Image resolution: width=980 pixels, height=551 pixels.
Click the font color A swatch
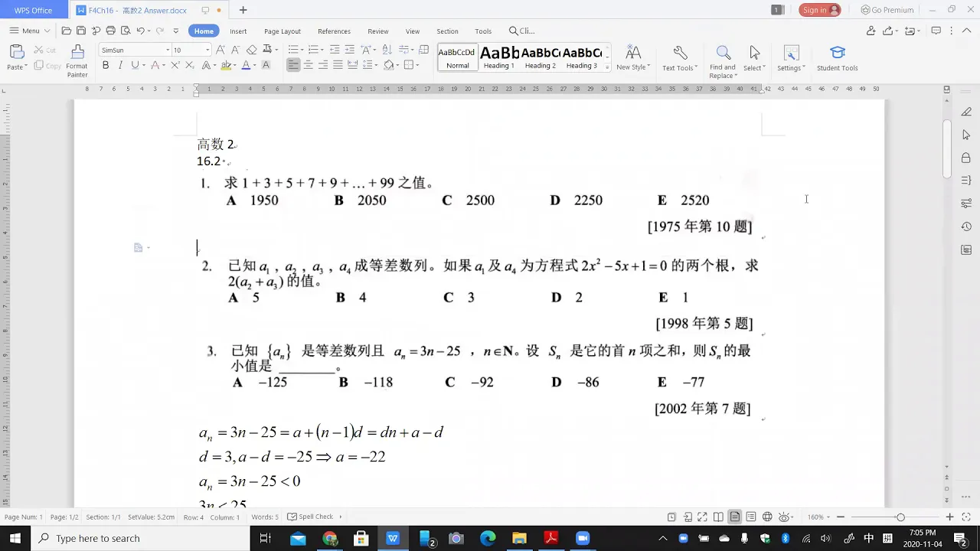point(246,65)
